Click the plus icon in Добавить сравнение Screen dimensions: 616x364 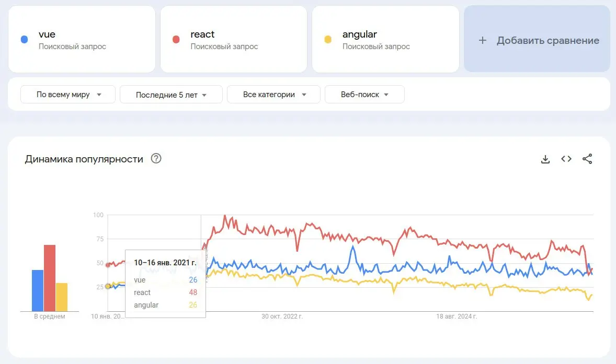tap(483, 40)
